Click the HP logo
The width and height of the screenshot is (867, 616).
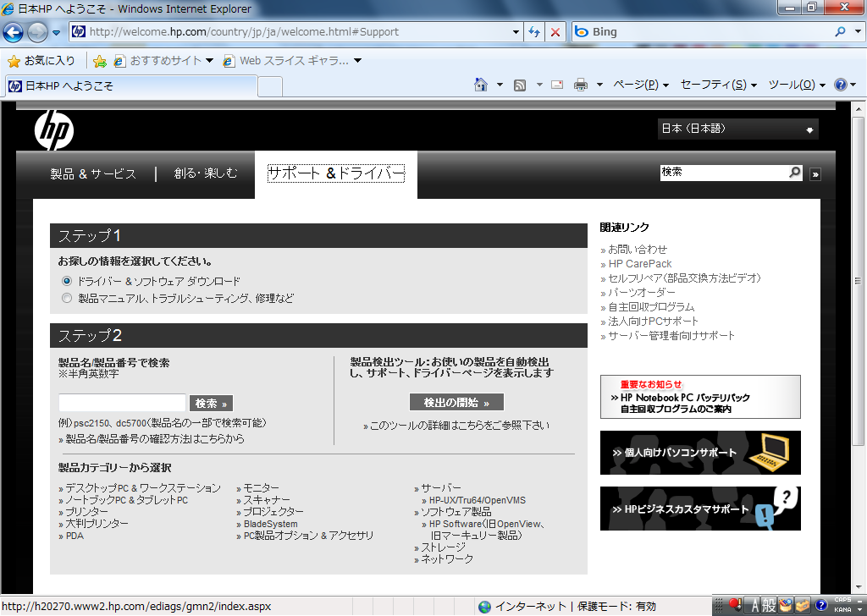(x=53, y=129)
